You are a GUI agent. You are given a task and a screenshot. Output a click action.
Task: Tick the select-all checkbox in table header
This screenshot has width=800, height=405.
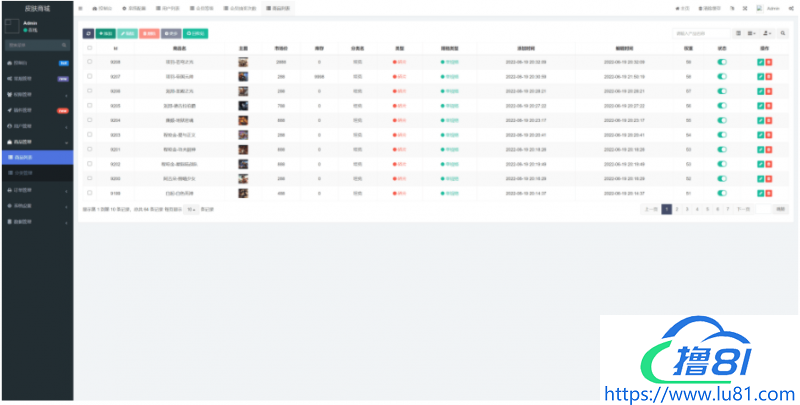(89, 47)
